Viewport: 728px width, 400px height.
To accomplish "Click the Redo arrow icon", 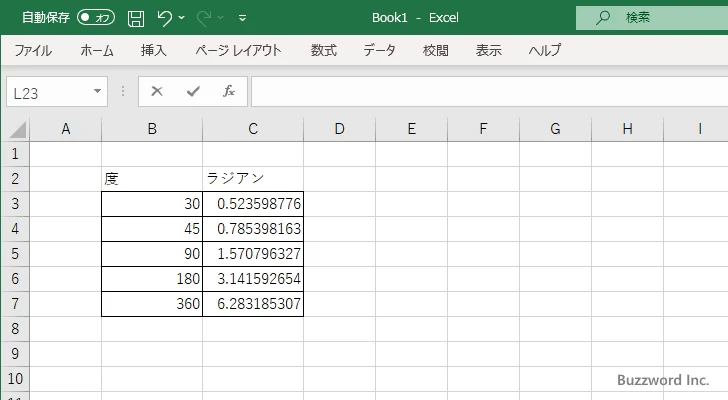I will point(203,18).
